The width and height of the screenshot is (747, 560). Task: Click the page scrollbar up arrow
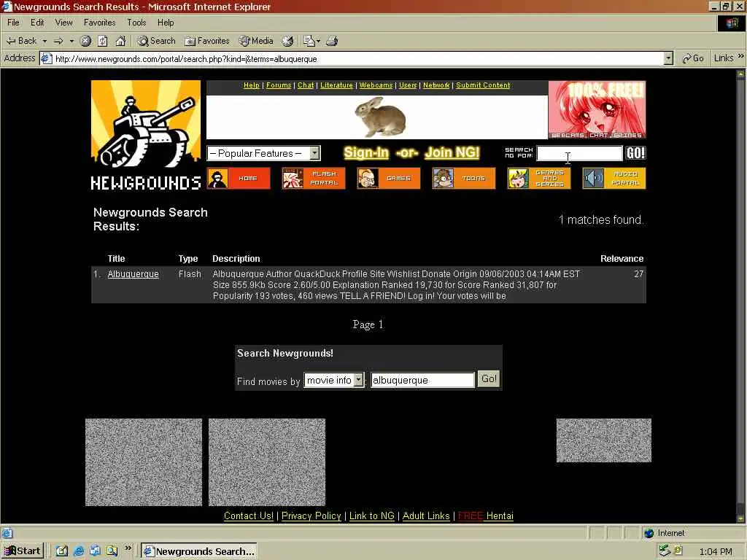(741, 74)
